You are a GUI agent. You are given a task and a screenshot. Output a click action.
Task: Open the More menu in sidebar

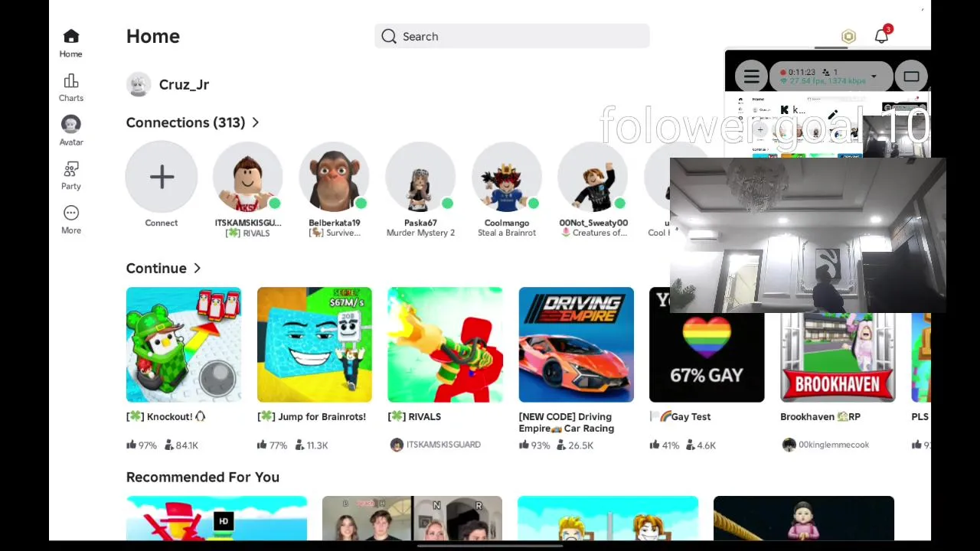(x=70, y=219)
